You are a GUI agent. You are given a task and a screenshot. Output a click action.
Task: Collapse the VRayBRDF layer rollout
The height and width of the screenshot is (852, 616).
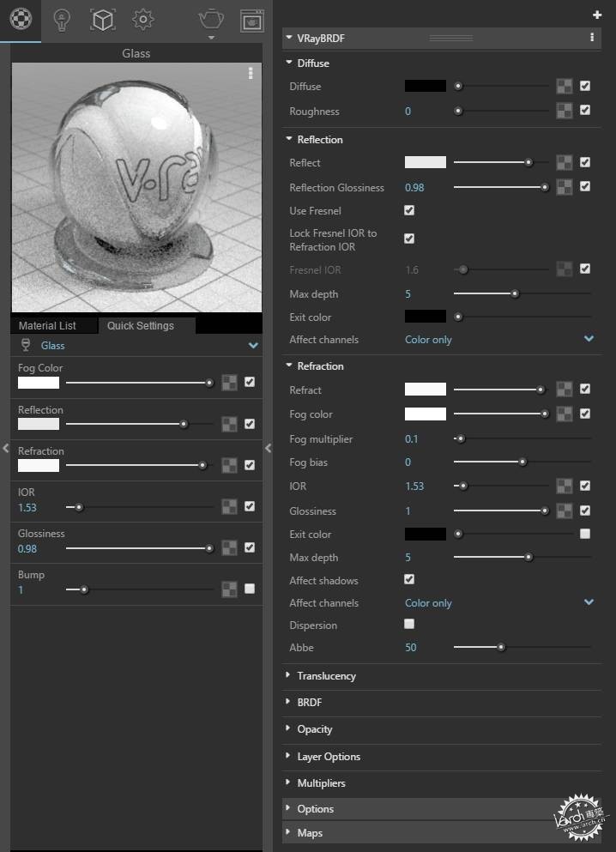[x=289, y=38]
